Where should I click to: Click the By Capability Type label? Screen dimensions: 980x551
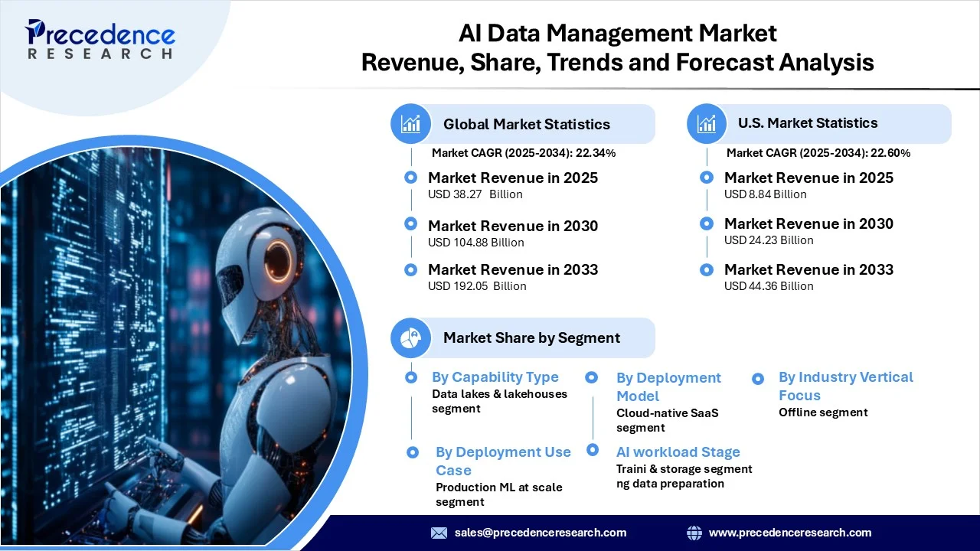tap(495, 377)
